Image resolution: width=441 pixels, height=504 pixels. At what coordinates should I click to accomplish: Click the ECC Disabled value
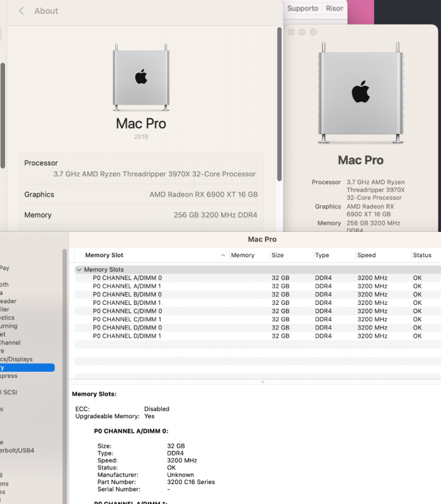[156, 409]
